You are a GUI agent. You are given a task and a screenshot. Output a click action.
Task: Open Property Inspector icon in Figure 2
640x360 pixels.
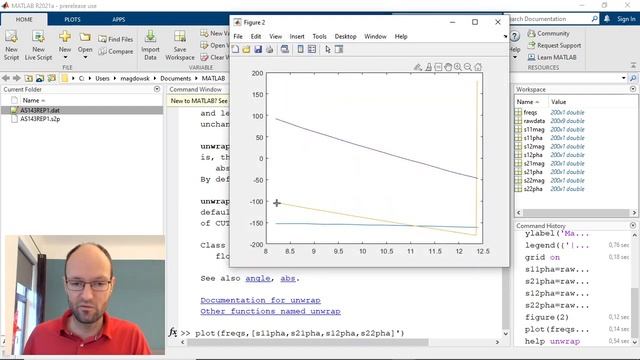click(339, 49)
